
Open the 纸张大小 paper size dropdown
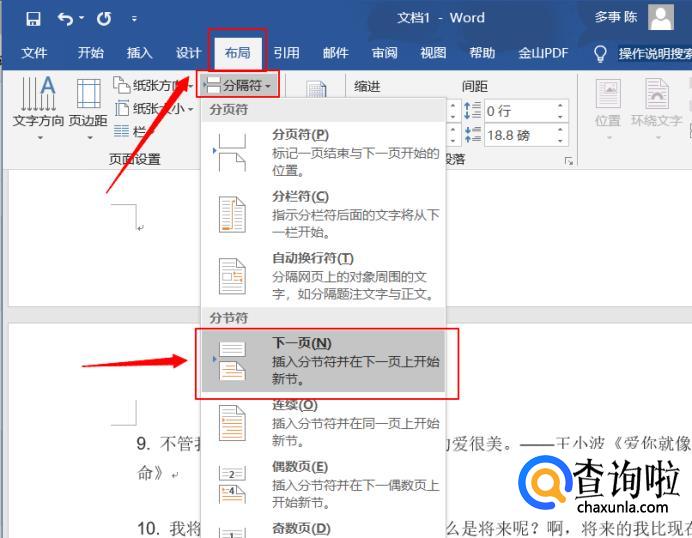[154, 108]
